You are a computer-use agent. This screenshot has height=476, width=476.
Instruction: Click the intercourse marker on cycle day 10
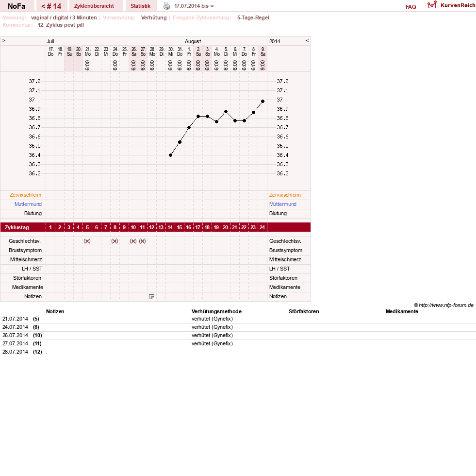pyautogui.click(x=133, y=241)
